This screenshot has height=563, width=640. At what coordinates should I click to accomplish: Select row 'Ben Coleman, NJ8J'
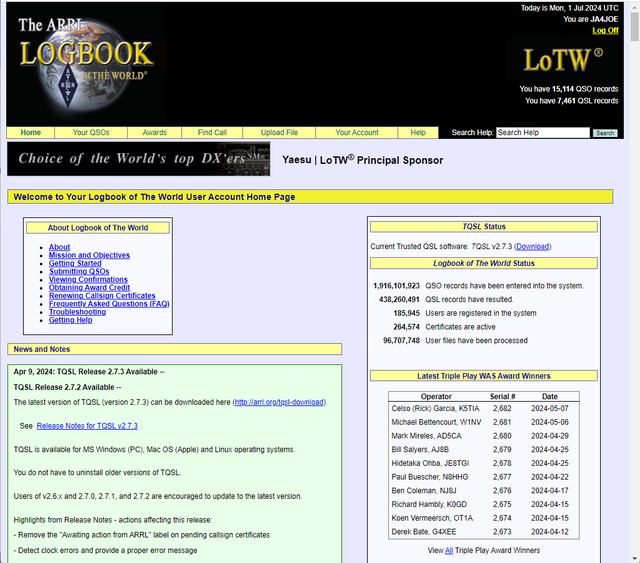pos(484,491)
